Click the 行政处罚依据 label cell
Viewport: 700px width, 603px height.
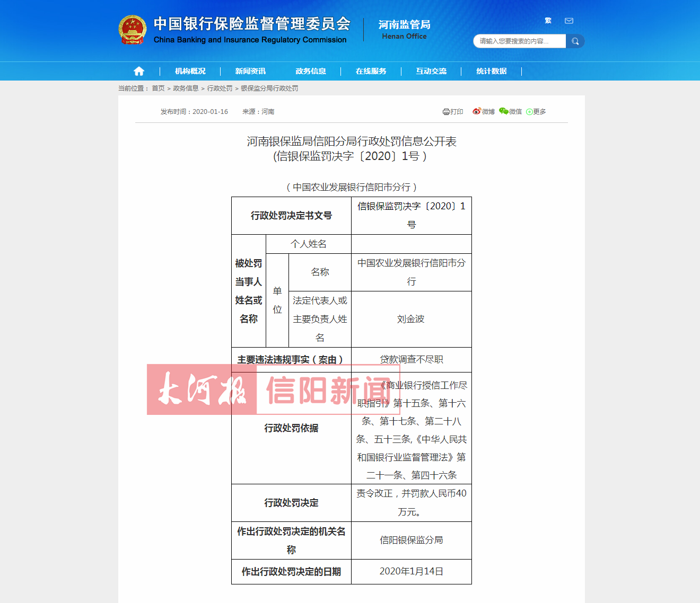point(291,428)
